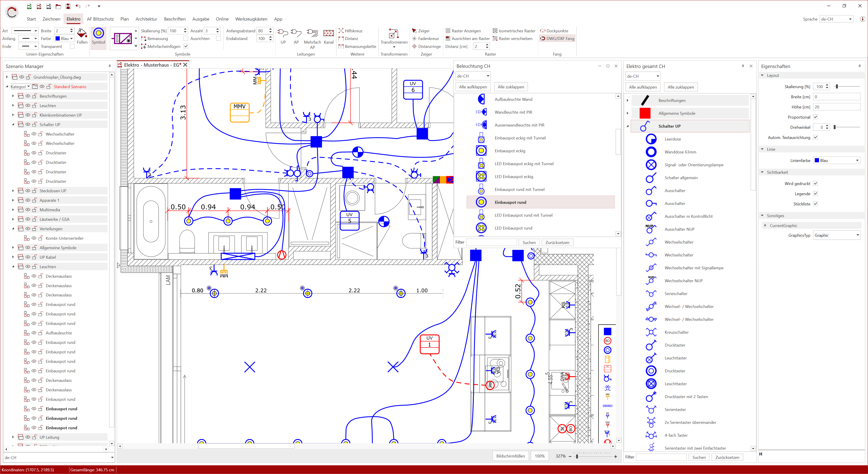
Task: Expand the Steckdosen UP tree node
Action: click(13, 190)
